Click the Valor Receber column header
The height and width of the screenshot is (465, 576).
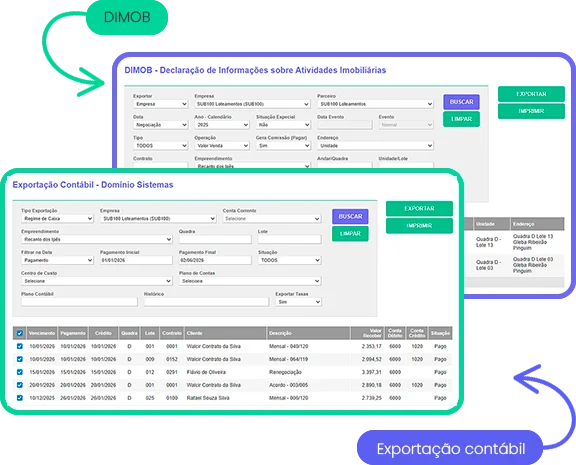[367, 333]
